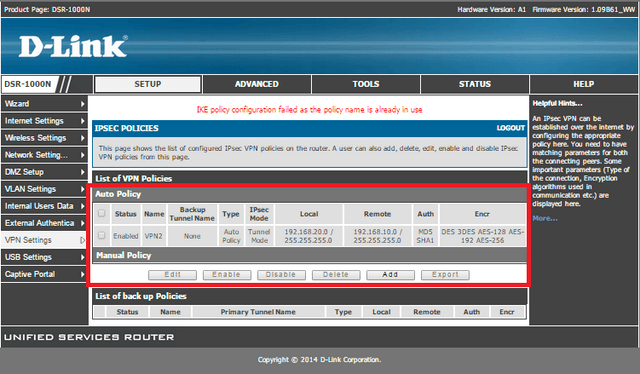Open the STATUS tab

coord(475,84)
